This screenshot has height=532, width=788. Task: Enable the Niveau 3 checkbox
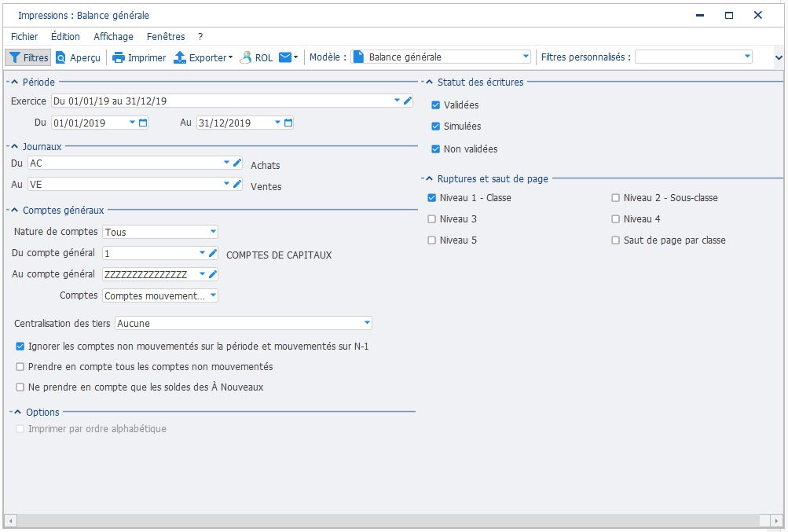point(431,218)
